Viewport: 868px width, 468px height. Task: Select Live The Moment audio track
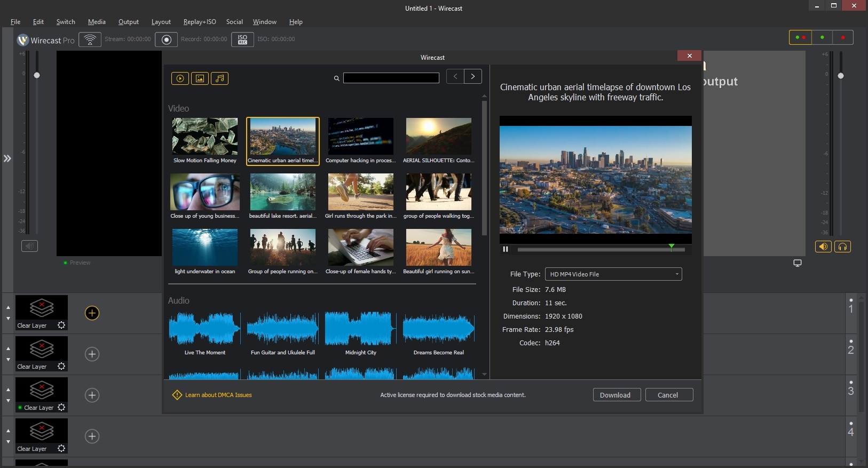point(205,334)
